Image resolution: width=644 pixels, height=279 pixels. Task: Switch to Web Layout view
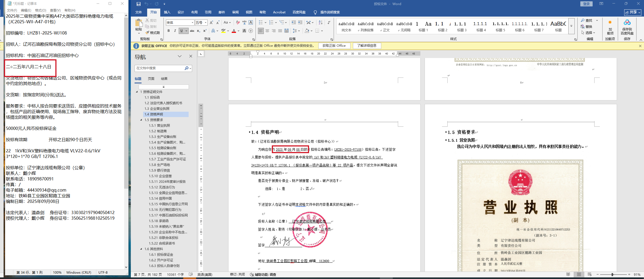[x=590, y=274]
